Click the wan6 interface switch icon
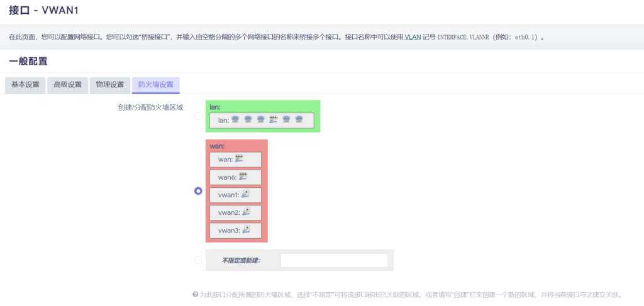 point(243,177)
